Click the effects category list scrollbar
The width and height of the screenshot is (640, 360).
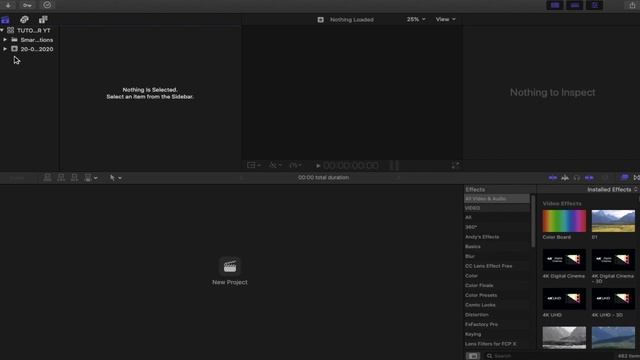533,221
